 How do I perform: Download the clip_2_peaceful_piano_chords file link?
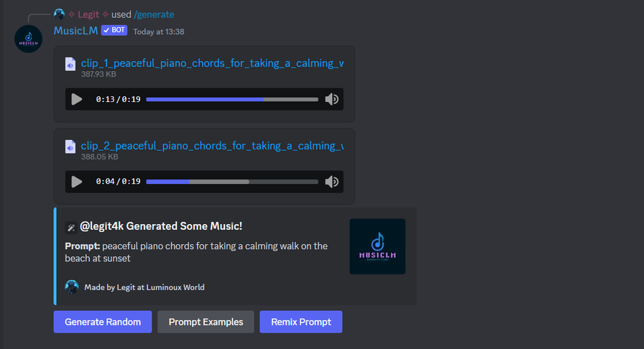pyautogui.click(x=212, y=146)
